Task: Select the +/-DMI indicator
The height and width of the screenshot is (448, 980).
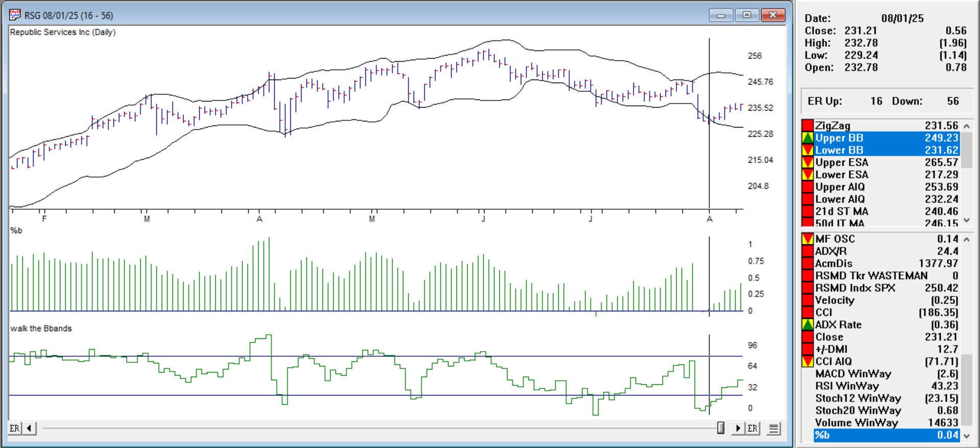Action: pyautogui.click(x=886, y=349)
